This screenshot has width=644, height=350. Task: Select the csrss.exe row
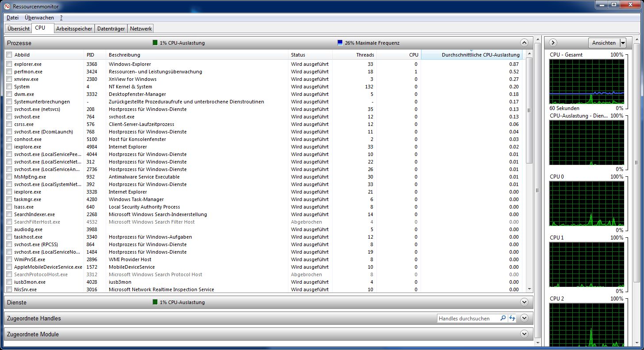click(x=263, y=124)
